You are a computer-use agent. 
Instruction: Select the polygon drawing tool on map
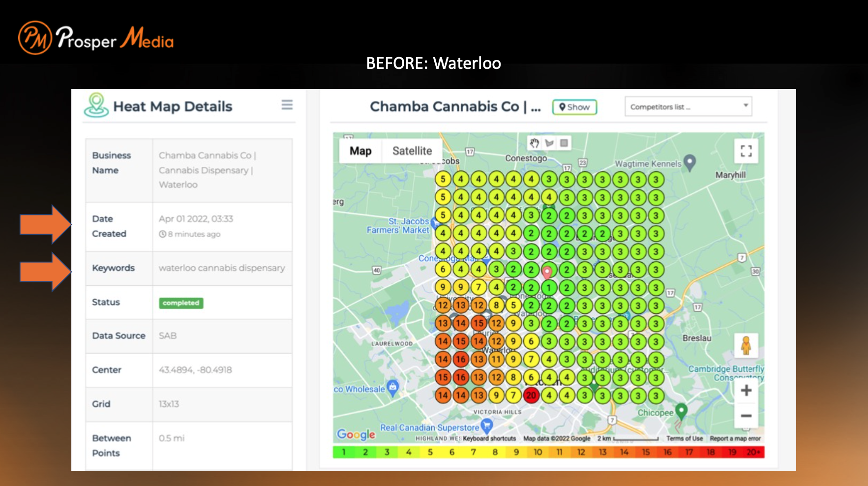click(549, 143)
